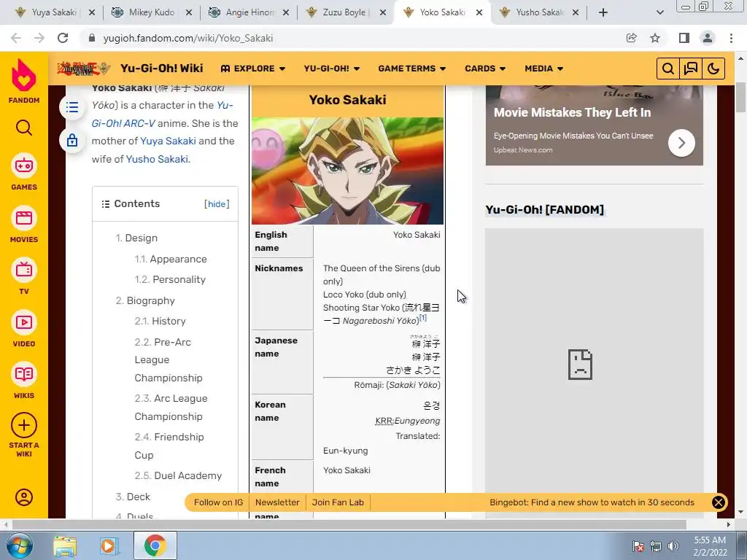Open the Yuya Sakaki article link
Image resolution: width=747 pixels, height=560 pixels.
[168, 141]
